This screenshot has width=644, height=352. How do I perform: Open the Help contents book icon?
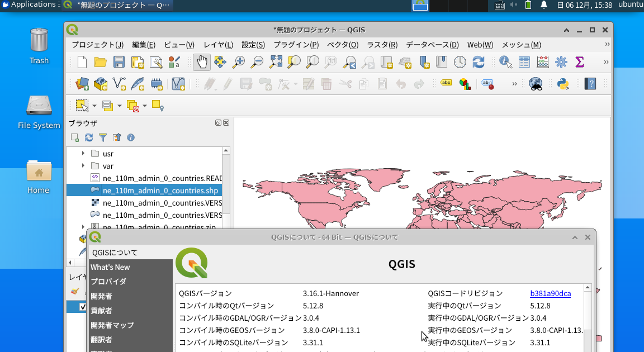point(590,84)
